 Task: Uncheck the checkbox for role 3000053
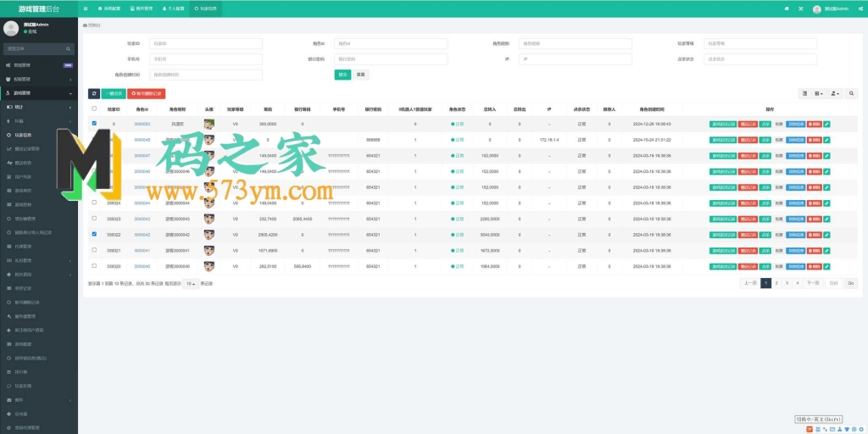(x=94, y=124)
